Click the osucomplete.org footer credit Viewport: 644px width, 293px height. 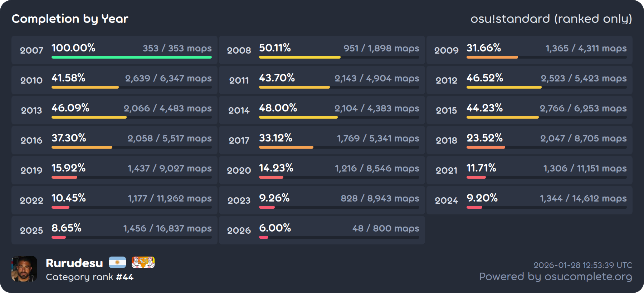point(555,277)
